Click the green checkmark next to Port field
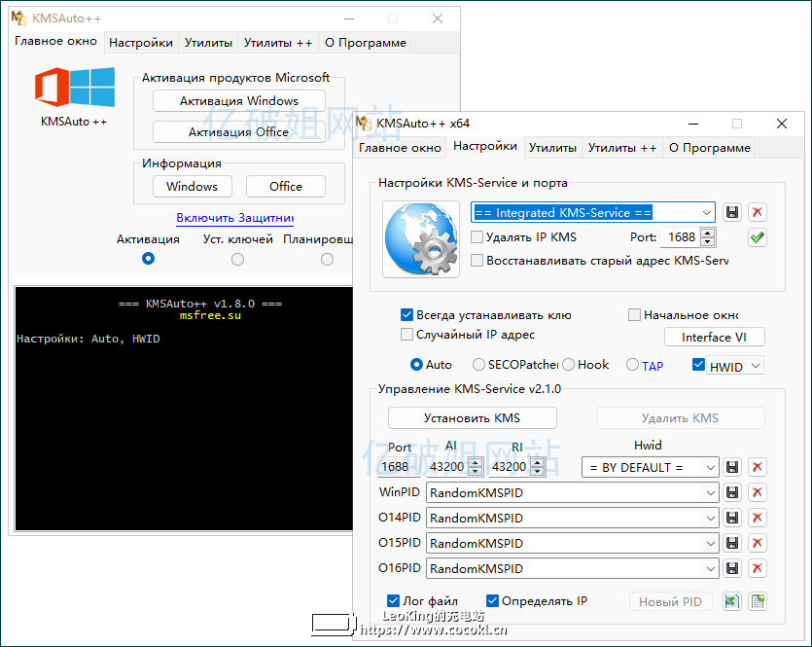 758,237
